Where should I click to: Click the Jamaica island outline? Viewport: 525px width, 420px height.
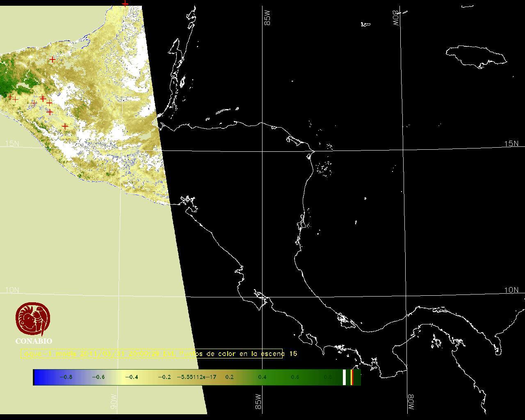pyautogui.click(x=476, y=56)
